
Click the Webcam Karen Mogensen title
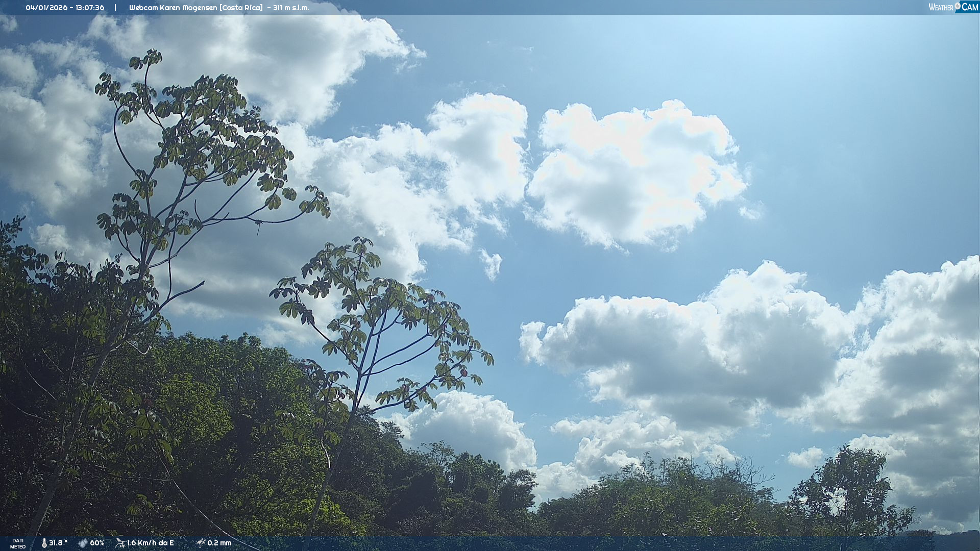tap(173, 8)
